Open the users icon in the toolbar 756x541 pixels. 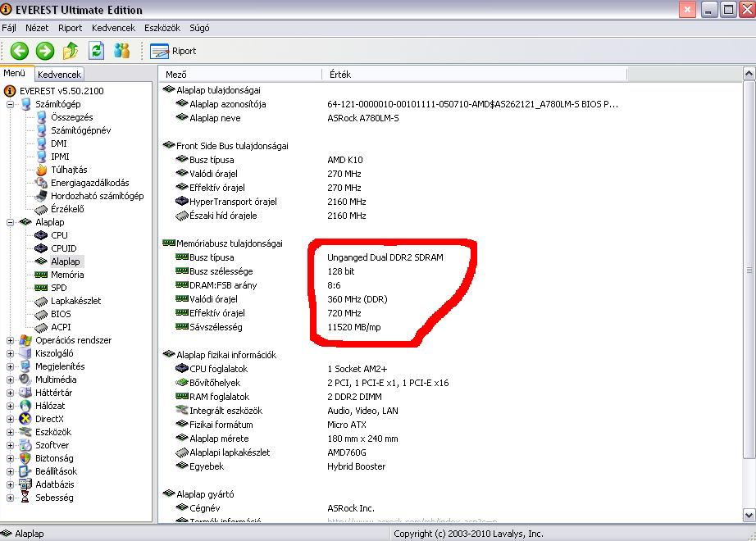[122, 51]
